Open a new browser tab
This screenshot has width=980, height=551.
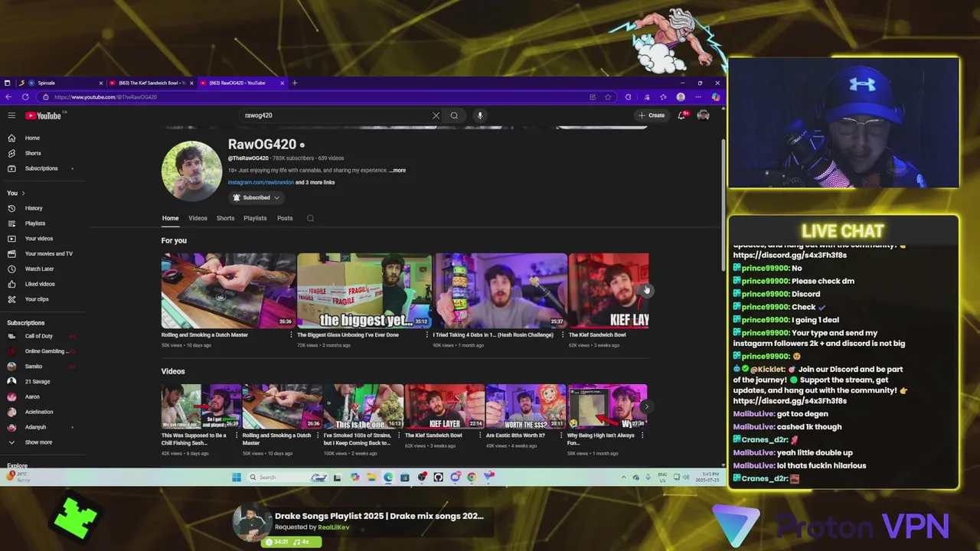click(x=295, y=83)
